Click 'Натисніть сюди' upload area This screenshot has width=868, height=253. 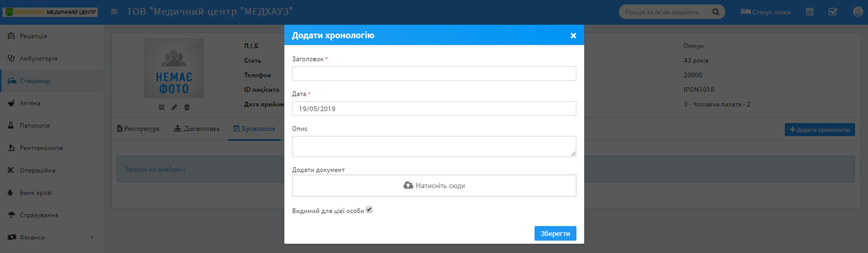point(434,186)
